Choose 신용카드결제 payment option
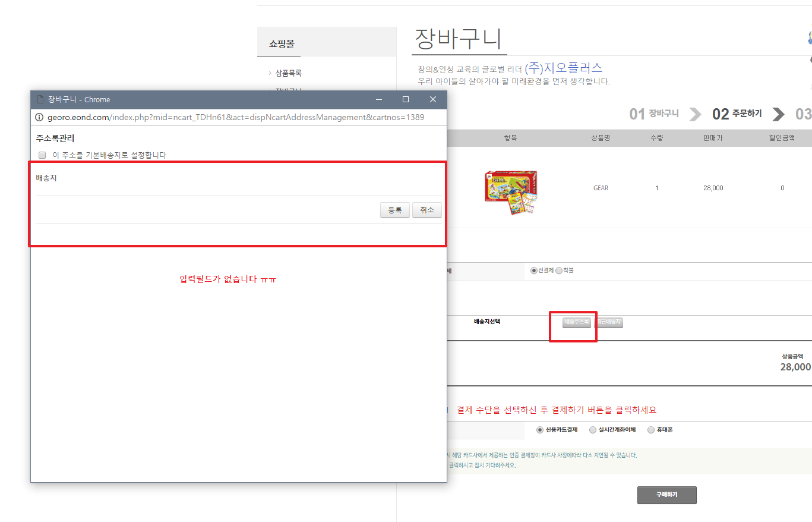This screenshot has height=522, width=812. pos(539,430)
